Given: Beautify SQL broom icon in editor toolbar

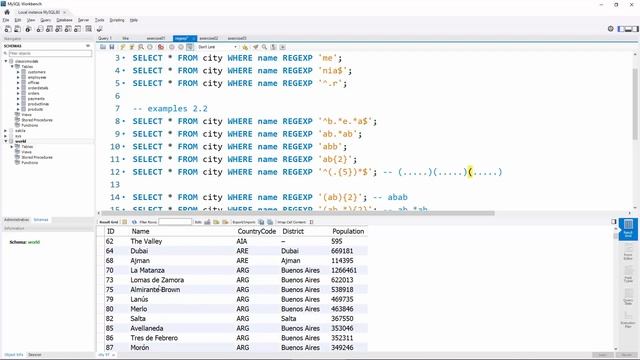Looking at the screenshot, I should (256, 47).
